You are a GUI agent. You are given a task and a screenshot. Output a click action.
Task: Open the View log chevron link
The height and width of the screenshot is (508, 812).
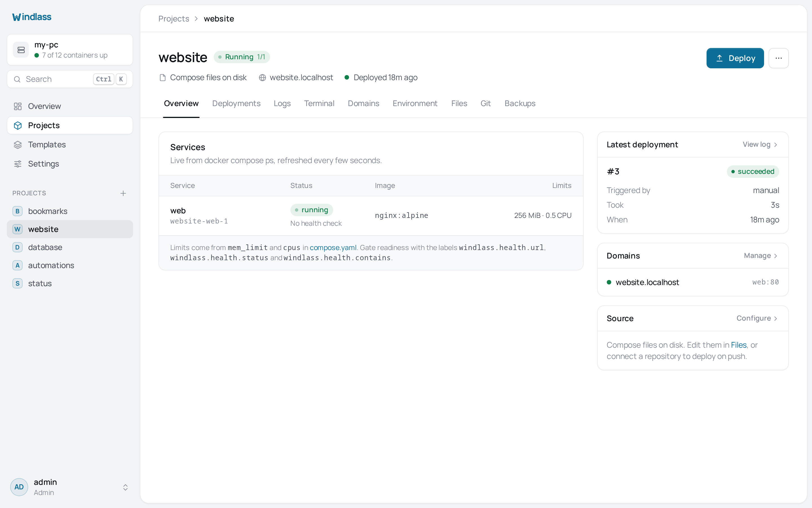[x=760, y=144]
